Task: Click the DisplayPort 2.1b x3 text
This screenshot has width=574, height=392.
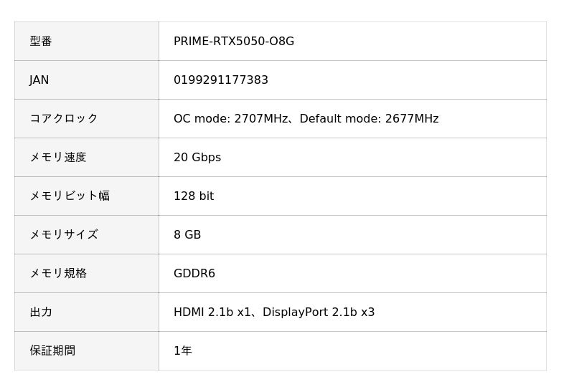Action: click(x=319, y=312)
